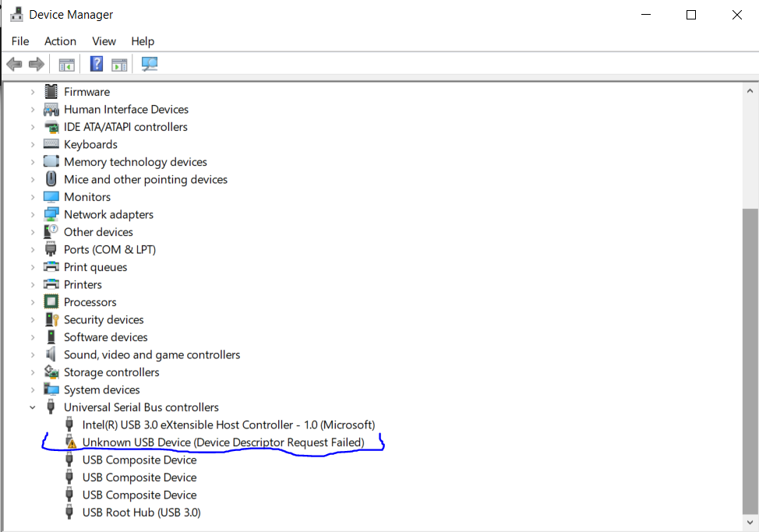Select the Storage controllers label
The width and height of the screenshot is (759, 532).
111,372
